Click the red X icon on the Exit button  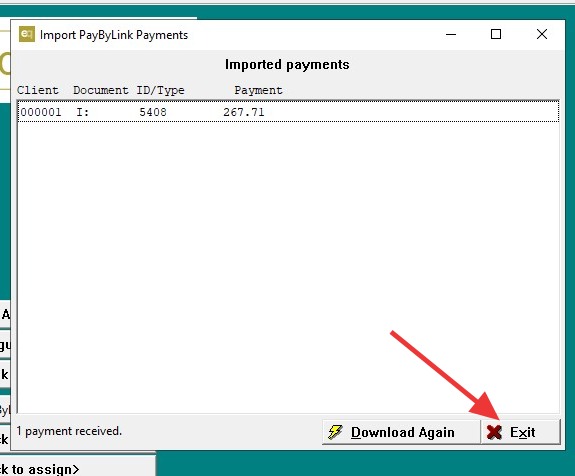[494, 432]
